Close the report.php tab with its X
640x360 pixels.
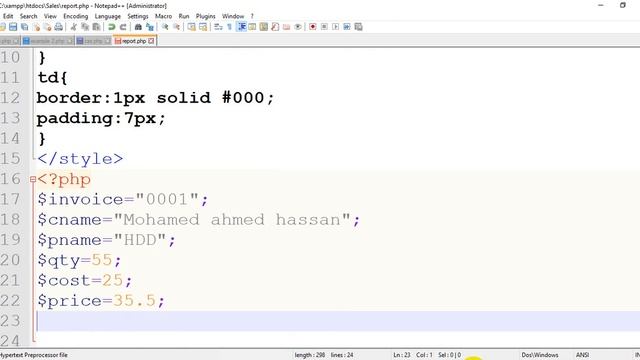click(151, 41)
